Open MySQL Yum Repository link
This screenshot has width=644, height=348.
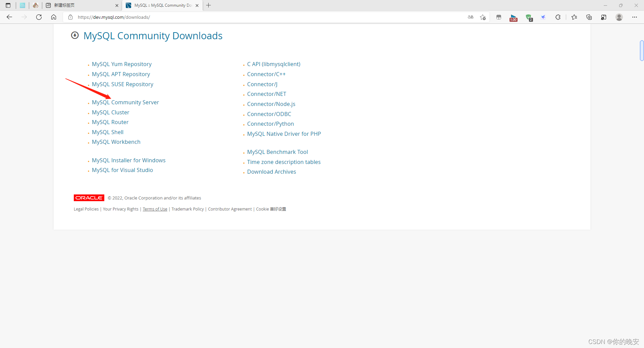[x=122, y=64]
